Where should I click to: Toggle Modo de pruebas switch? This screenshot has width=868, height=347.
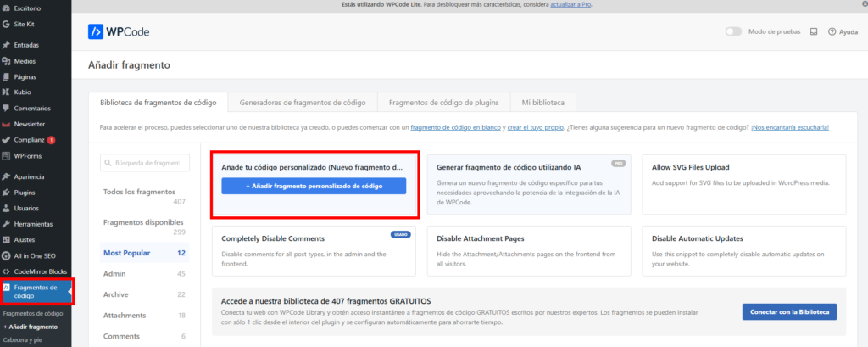pos(733,31)
